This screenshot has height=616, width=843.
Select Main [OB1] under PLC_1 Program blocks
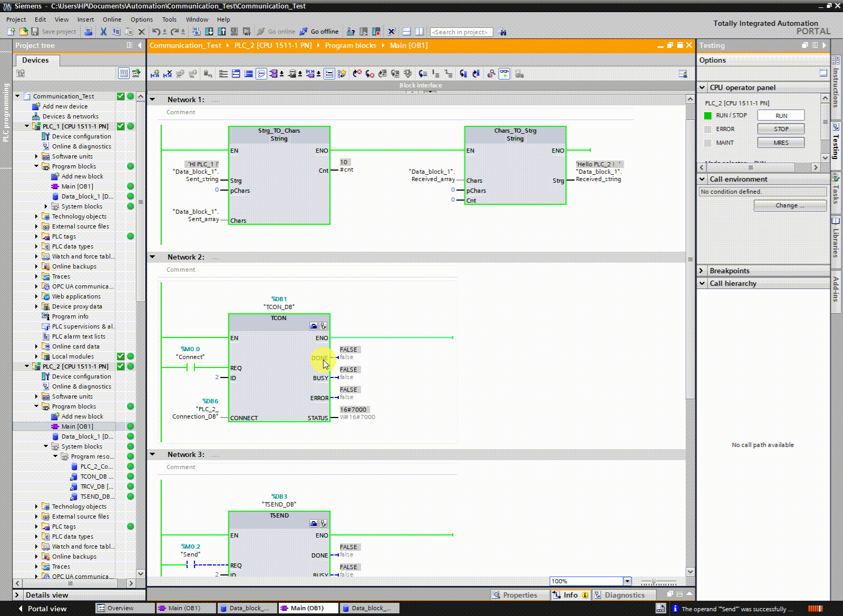pyautogui.click(x=77, y=186)
